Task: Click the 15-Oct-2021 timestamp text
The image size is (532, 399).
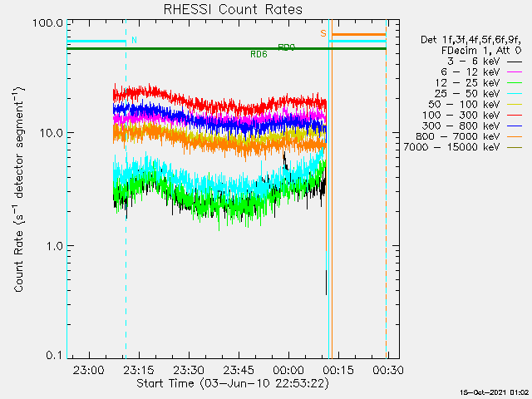Action: 495,391
